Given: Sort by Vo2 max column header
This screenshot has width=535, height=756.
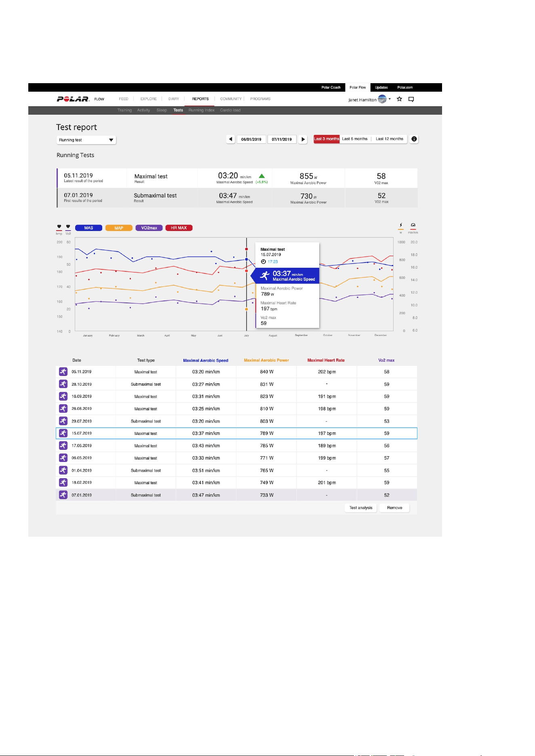Looking at the screenshot, I should [x=386, y=360].
